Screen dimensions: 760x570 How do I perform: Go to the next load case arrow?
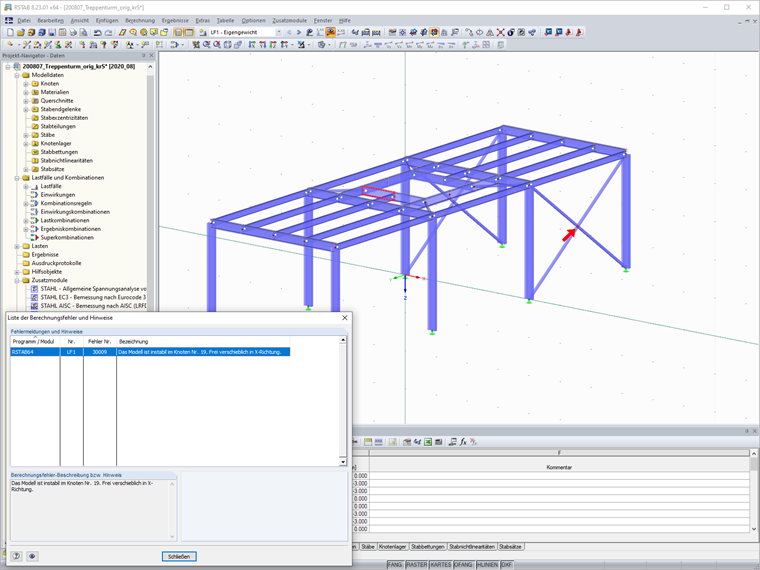(x=299, y=32)
